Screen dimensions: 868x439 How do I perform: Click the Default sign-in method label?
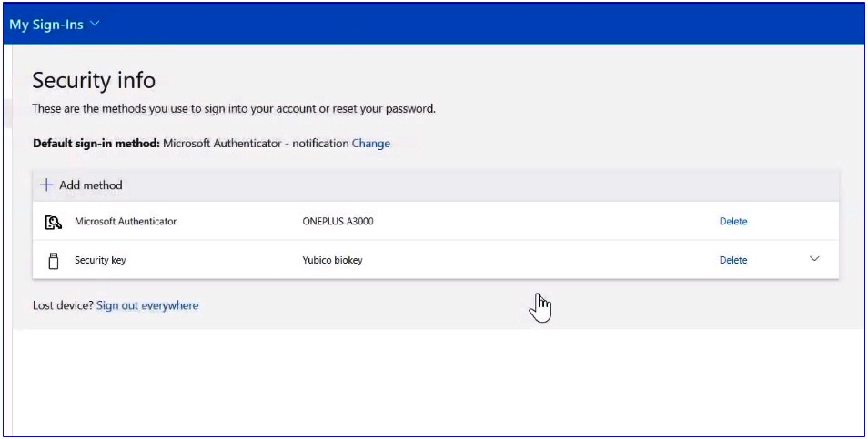coord(96,144)
